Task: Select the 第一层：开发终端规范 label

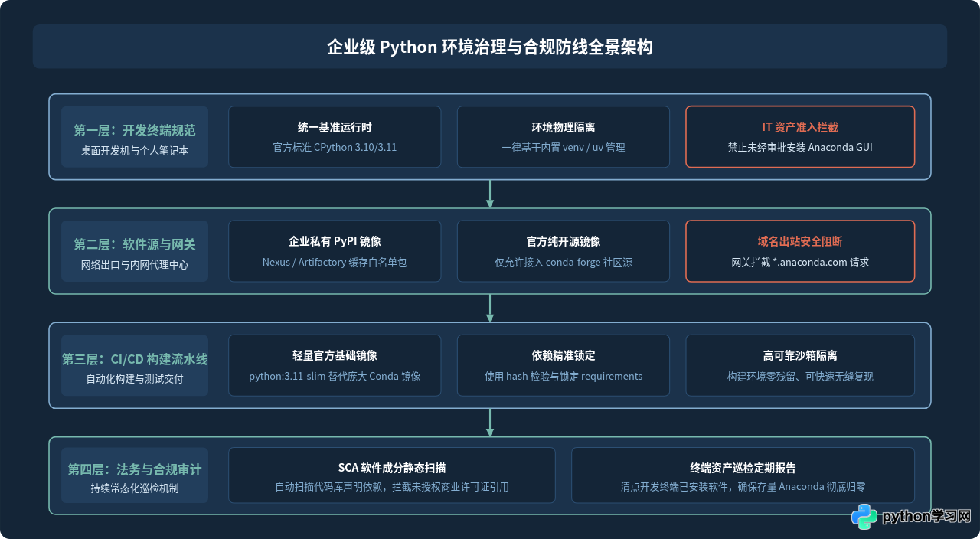Action: pyautogui.click(x=135, y=129)
